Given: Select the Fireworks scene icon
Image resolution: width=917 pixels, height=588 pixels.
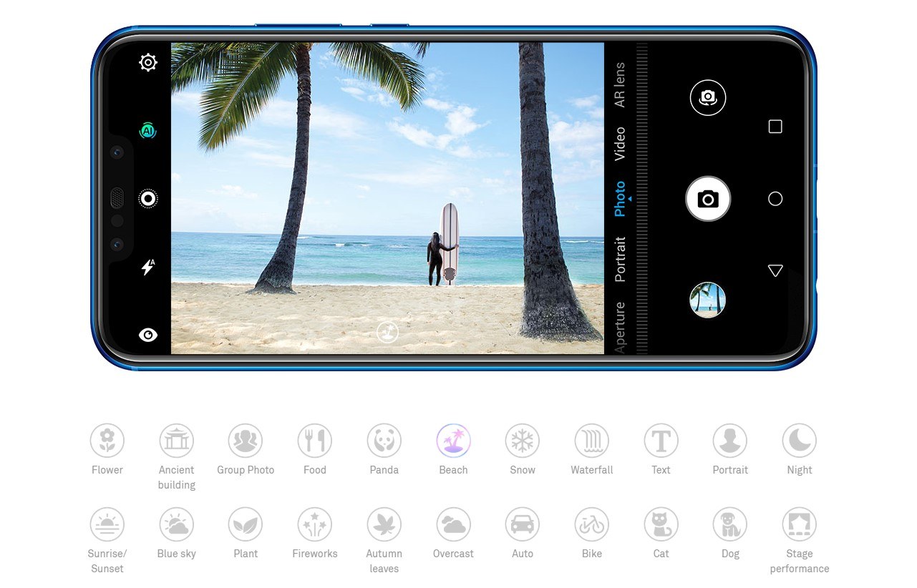Looking at the screenshot, I should [x=315, y=524].
